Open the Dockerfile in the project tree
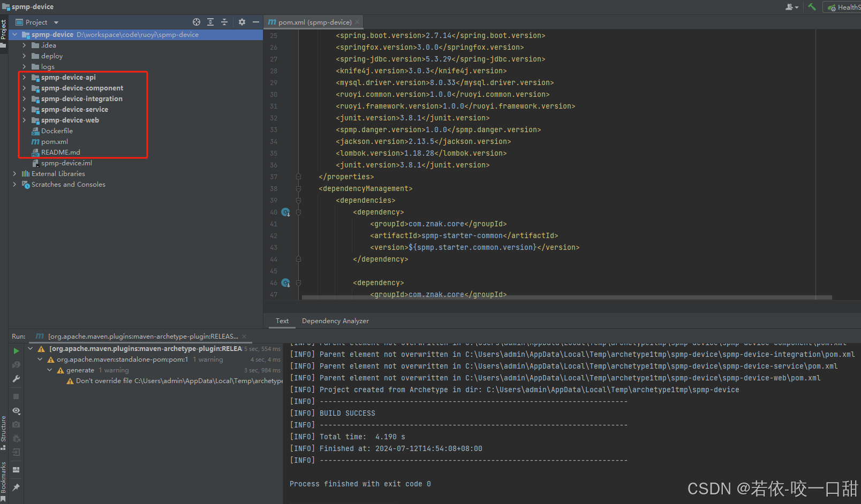The width and height of the screenshot is (861, 504). pos(57,131)
